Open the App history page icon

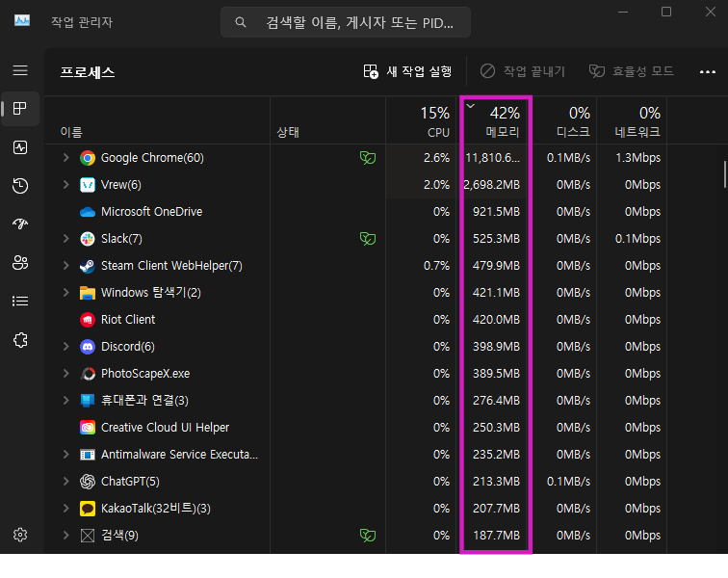[20, 186]
